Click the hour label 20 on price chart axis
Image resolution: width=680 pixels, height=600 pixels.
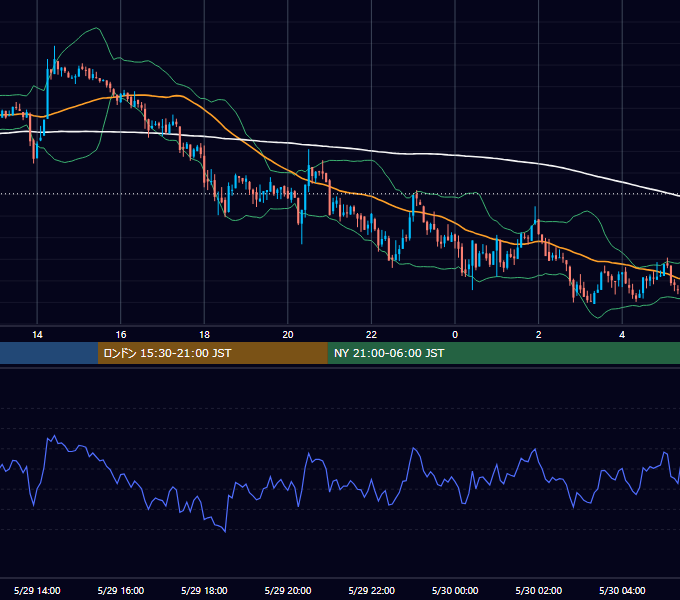pyautogui.click(x=288, y=335)
